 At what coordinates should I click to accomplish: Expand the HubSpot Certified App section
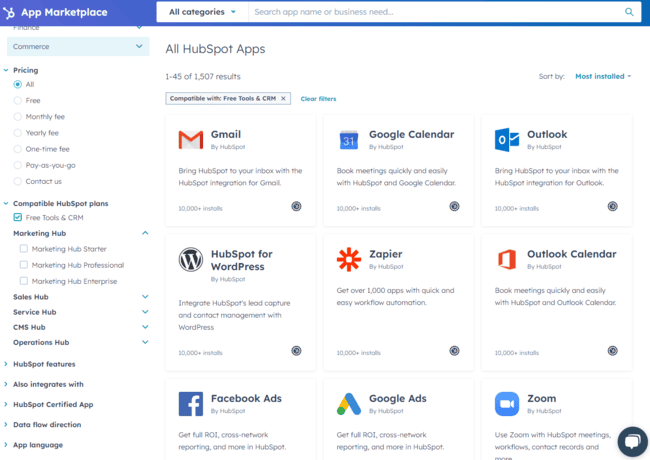6,404
